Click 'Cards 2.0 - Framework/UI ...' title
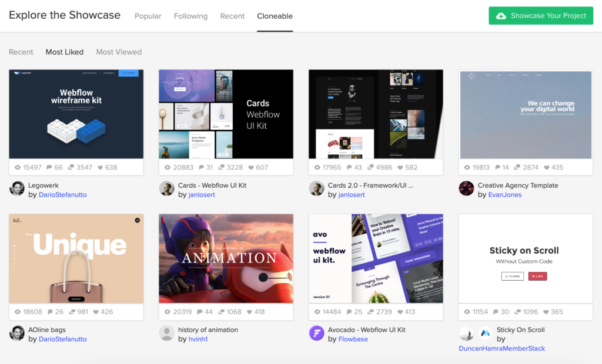Screen dimensions: 602x364 370,186
